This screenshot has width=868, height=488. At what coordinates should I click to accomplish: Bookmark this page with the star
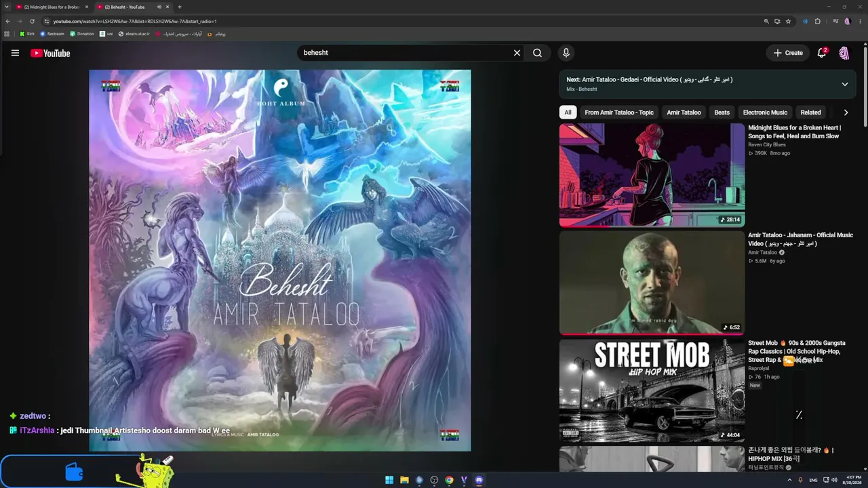[788, 21]
